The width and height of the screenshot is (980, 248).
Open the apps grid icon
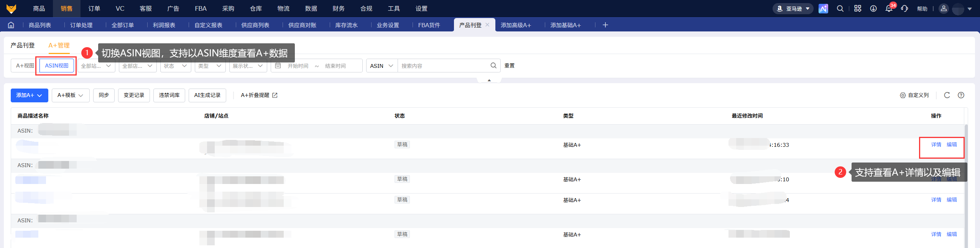click(x=858, y=8)
